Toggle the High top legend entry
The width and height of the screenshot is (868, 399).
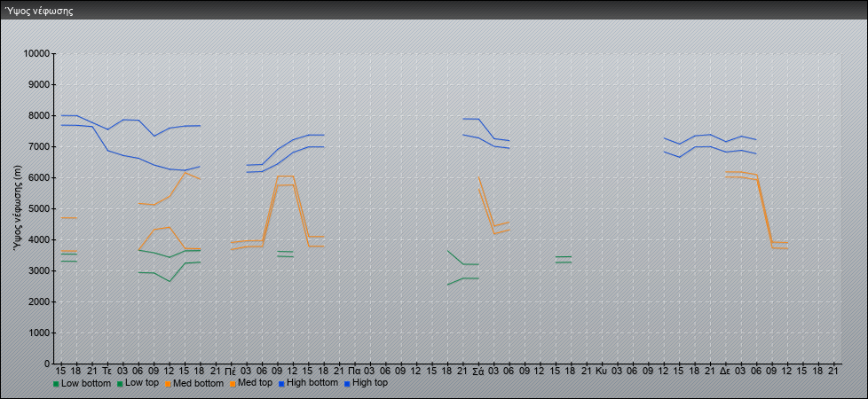366,383
